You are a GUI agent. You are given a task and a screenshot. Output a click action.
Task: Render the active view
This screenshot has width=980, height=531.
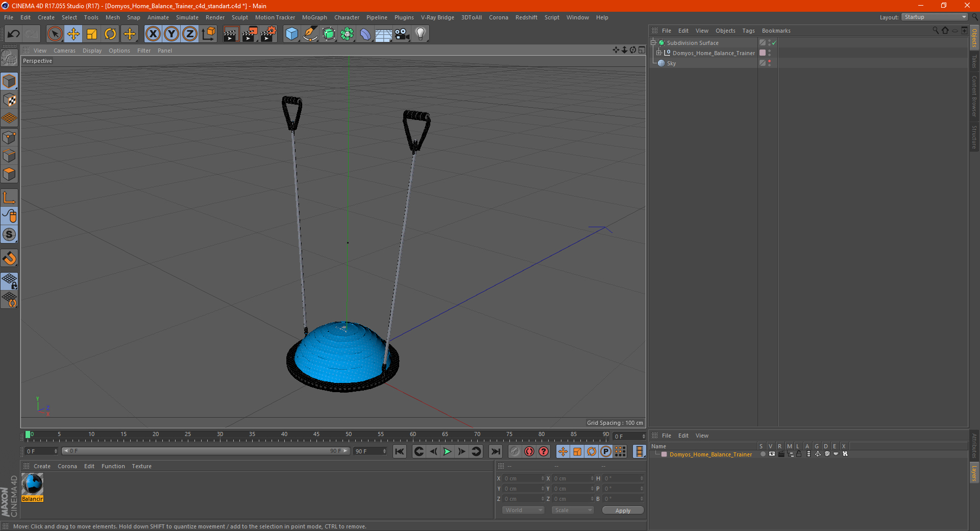point(231,34)
